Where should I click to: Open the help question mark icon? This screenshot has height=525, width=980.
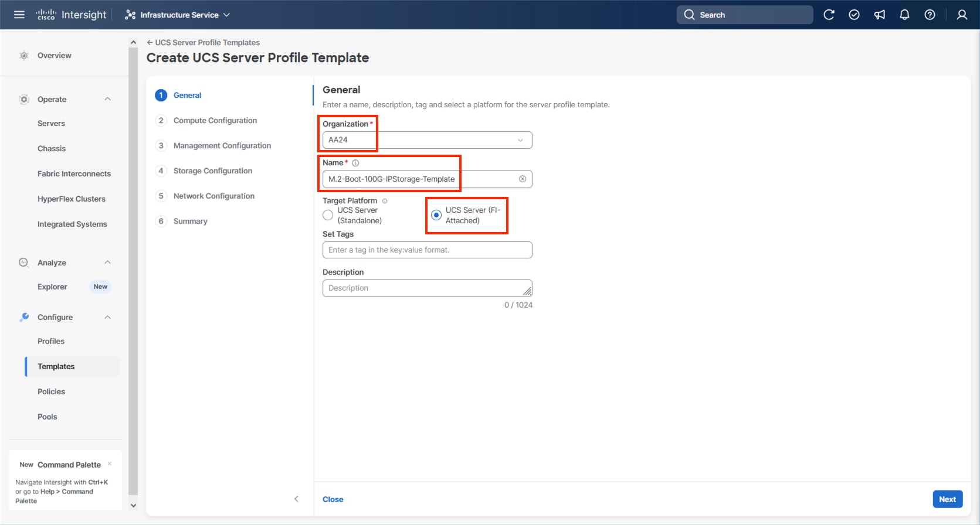click(x=930, y=15)
